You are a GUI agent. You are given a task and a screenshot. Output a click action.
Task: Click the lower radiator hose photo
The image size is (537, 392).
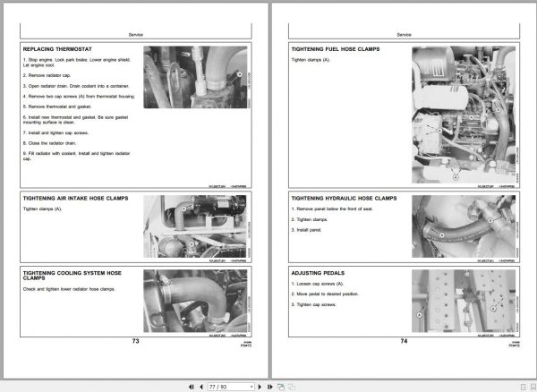(x=195, y=301)
